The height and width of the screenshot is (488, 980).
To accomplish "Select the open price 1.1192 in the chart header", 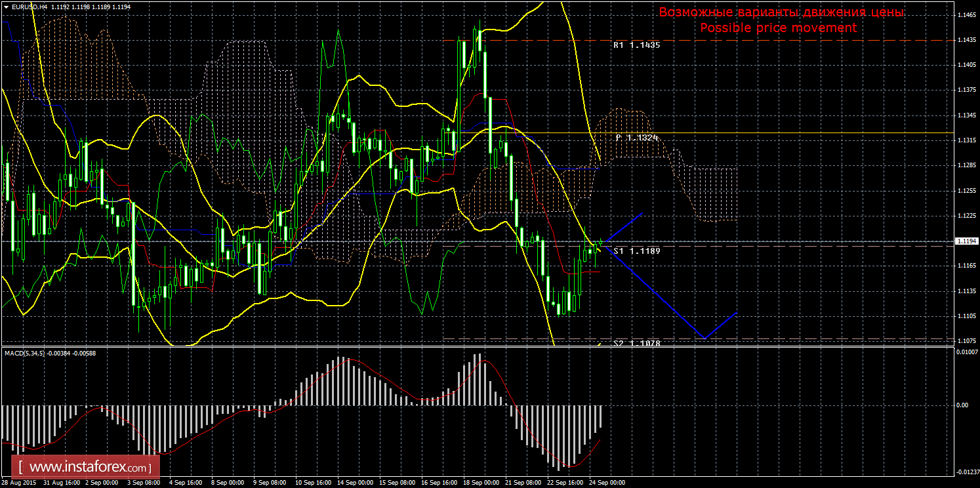I will (x=60, y=7).
